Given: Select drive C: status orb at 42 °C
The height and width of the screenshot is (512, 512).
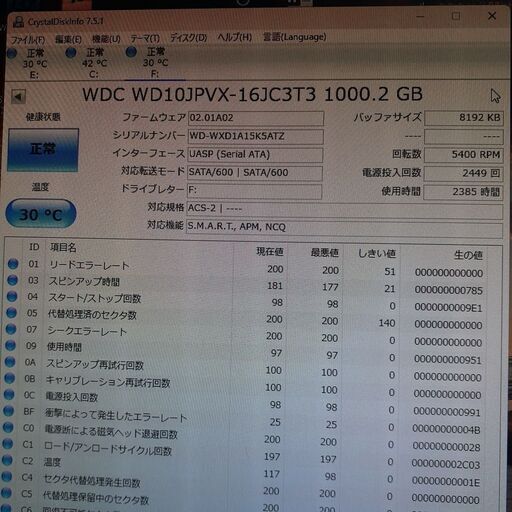Looking at the screenshot, I should click(71, 52).
